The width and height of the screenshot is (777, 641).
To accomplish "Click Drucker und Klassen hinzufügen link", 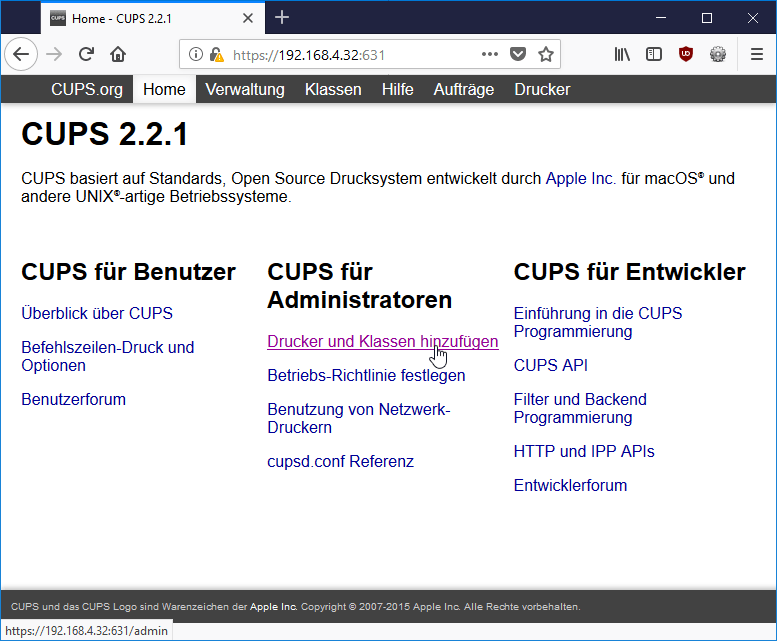I will pos(383,341).
